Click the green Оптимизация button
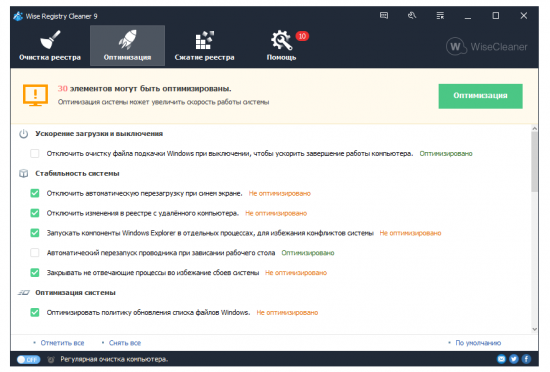The width and height of the screenshot is (550, 372). coord(480,96)
